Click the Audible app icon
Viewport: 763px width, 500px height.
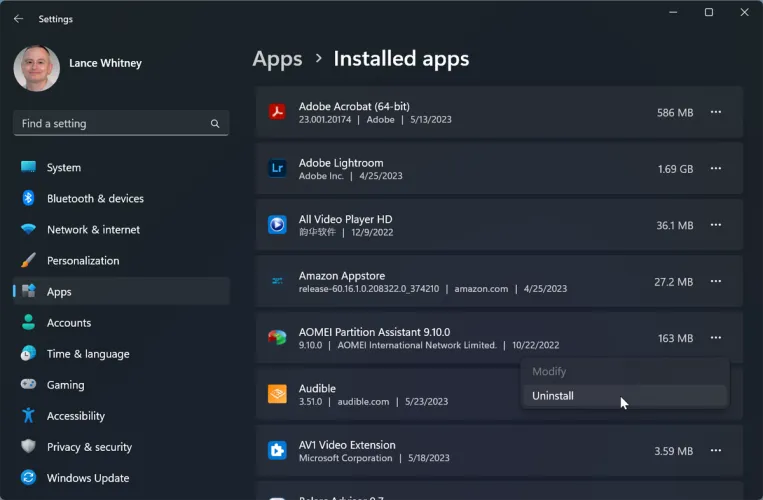(x=277, y=394)
